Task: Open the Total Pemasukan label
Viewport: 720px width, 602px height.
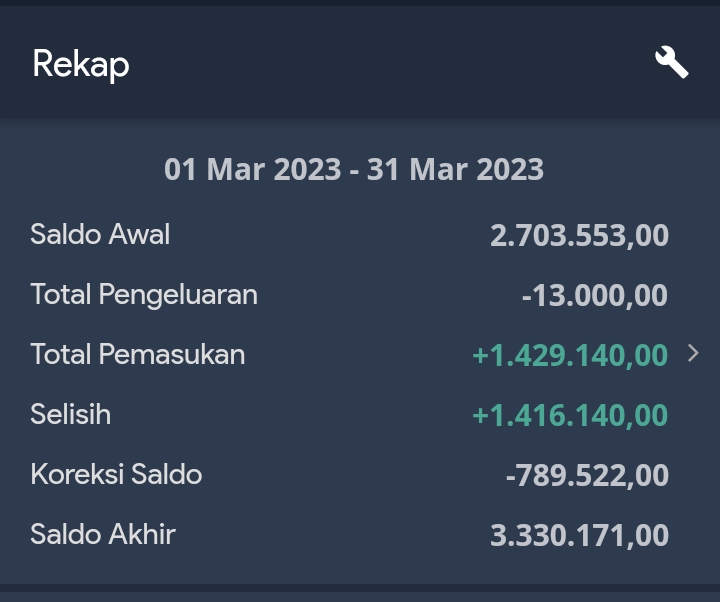Action: 138,354
